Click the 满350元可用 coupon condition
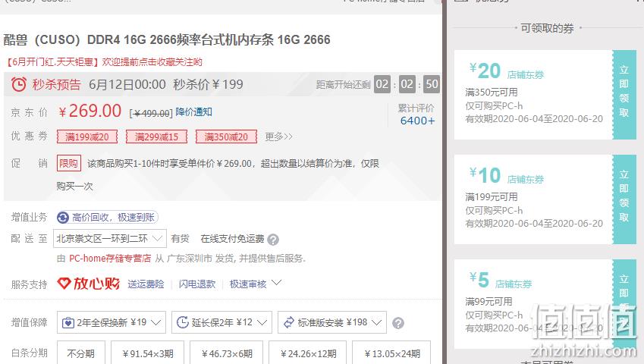The height and width of the screenshot is (364, 644). (x=492, y=93)
